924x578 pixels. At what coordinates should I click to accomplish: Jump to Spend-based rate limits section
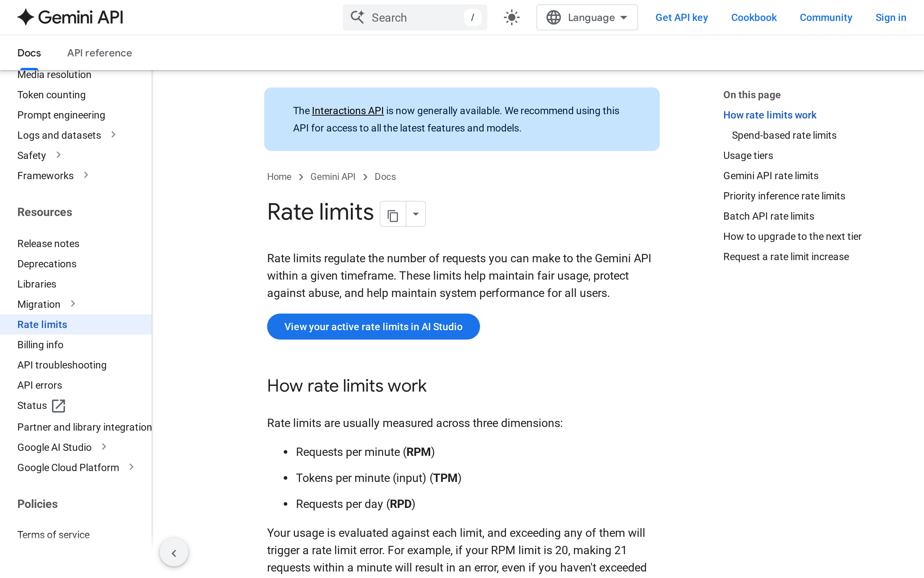[784, 135]
